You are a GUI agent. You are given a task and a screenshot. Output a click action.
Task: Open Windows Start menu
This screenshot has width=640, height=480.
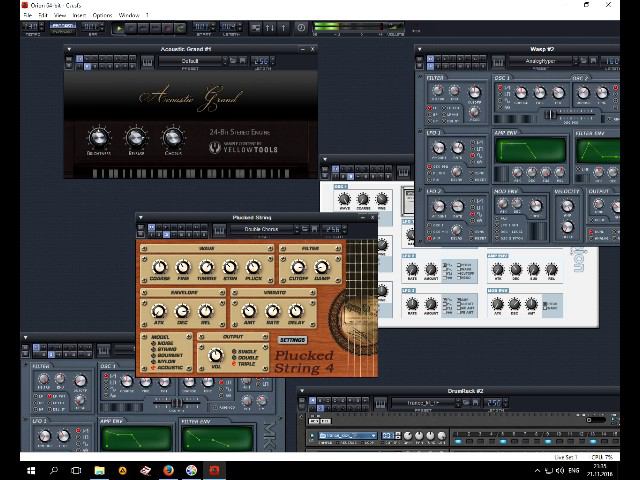click(x=31, y=470)
